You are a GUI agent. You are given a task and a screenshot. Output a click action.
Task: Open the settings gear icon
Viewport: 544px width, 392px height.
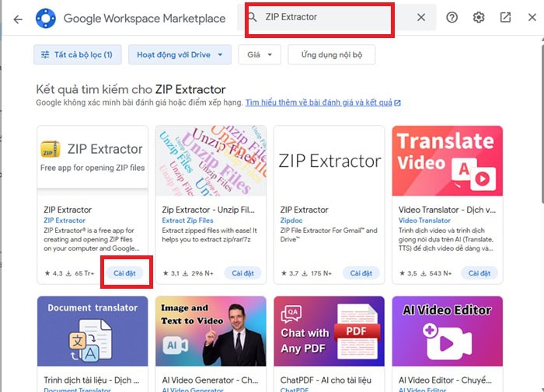click(479, 17)
